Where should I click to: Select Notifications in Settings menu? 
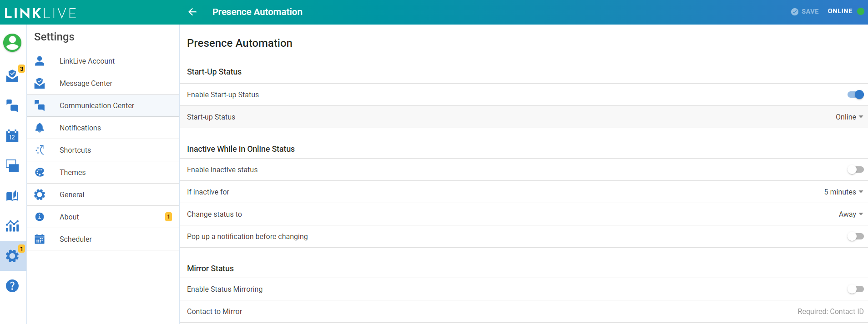coord(80,128)
